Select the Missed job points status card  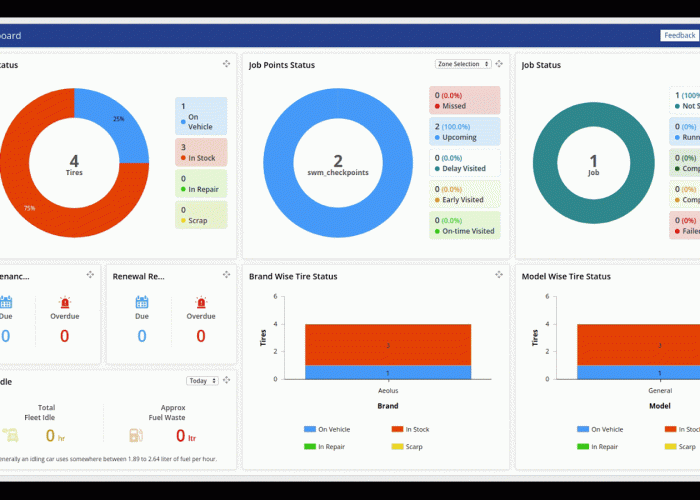pos(465,99)
